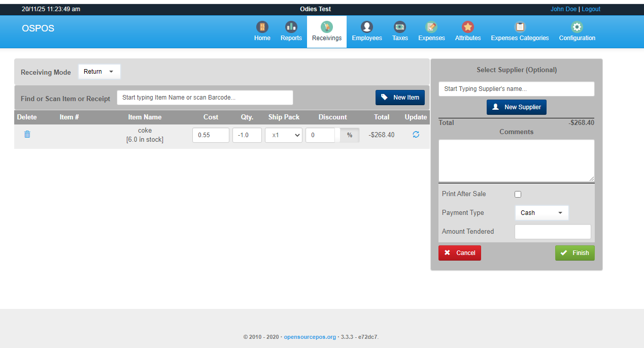
Task: Click the Delete column header
Action: pyautogui.click(x=27, y=117)
